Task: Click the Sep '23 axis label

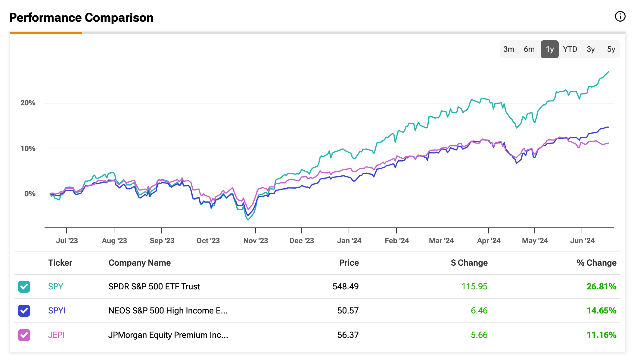Action: 162,241
